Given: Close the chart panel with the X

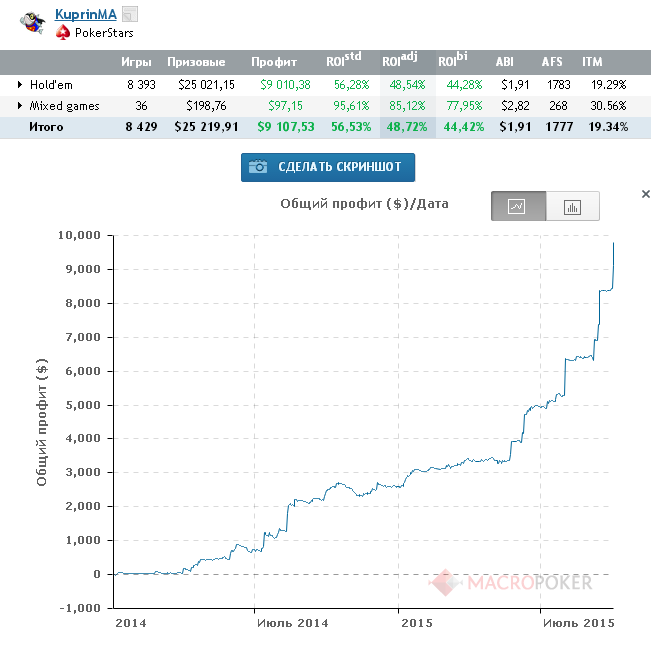Looking at the screenshot, I should coord(645,194).
